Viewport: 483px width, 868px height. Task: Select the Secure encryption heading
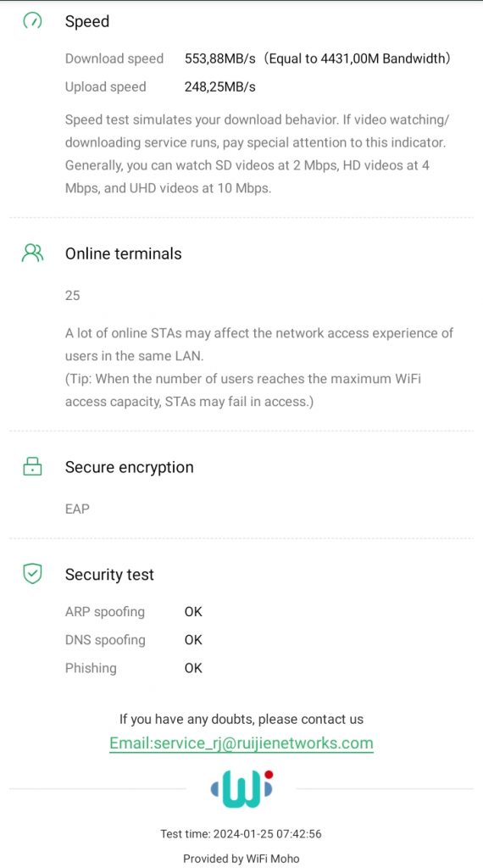pyautogui.click(x=130, y=467)
